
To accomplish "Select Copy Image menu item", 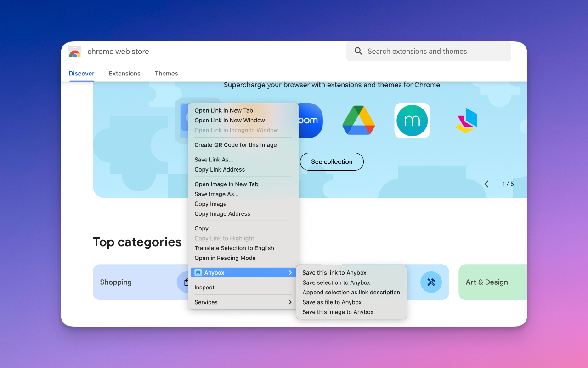I will click(x=243, y=204).
